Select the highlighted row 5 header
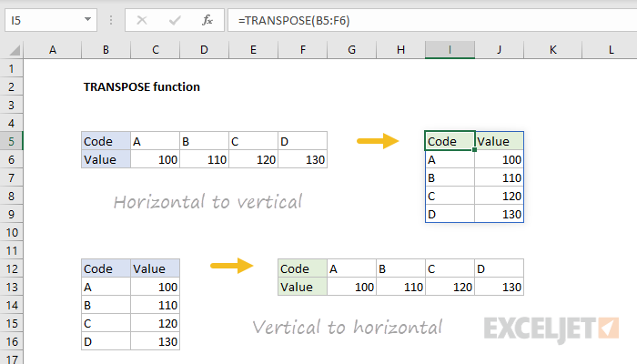The image size is (637, 364). (11, 141)
